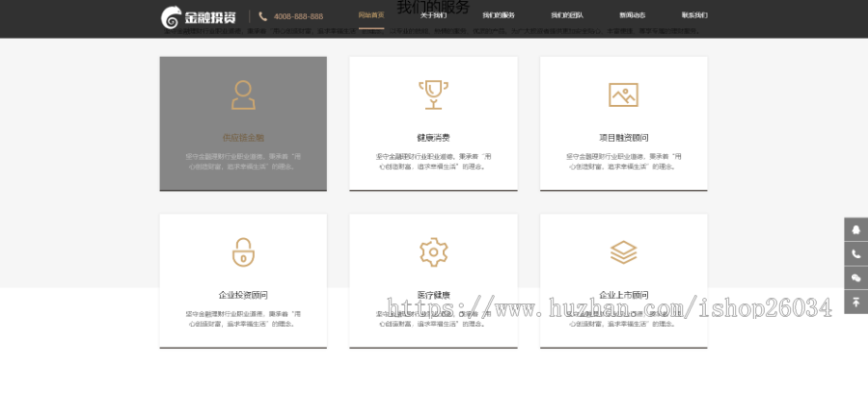Click the 企业上市顾问 card title
This screenshot has width=868, height=396.
[x=624, y=296]
